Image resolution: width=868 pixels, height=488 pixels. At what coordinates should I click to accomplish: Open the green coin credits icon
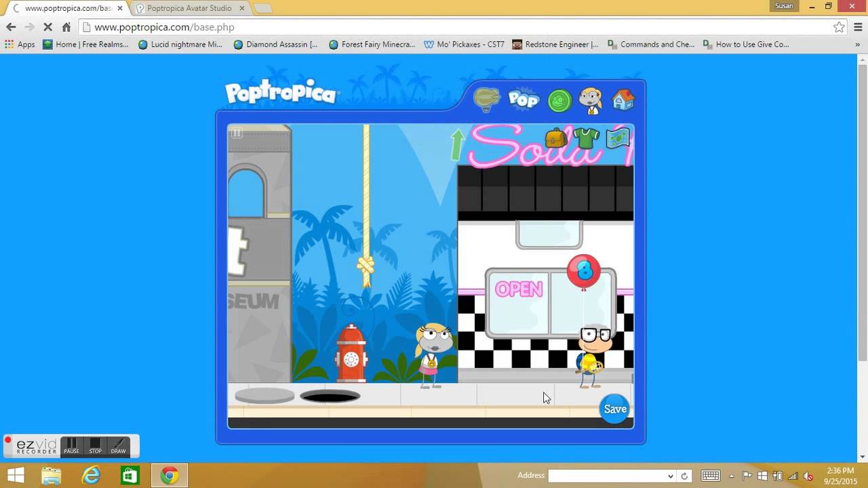[559, 101]
